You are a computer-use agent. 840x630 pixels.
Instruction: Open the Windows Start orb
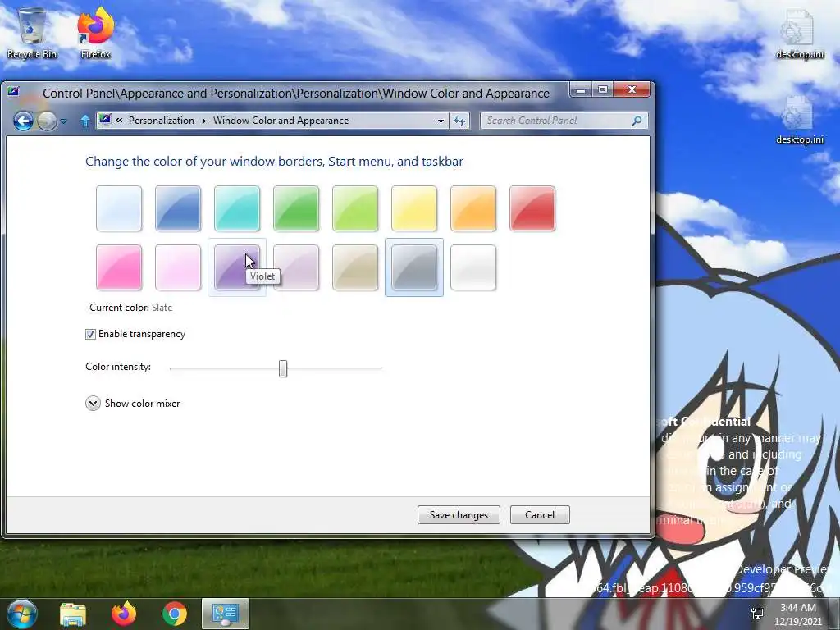coord(22,614)
